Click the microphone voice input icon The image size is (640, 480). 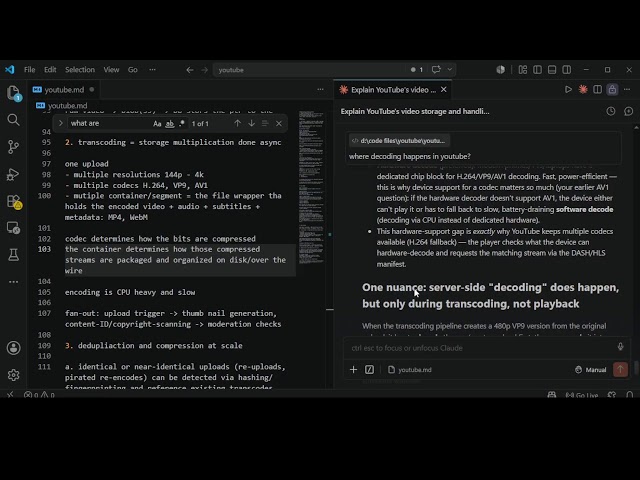620,347
